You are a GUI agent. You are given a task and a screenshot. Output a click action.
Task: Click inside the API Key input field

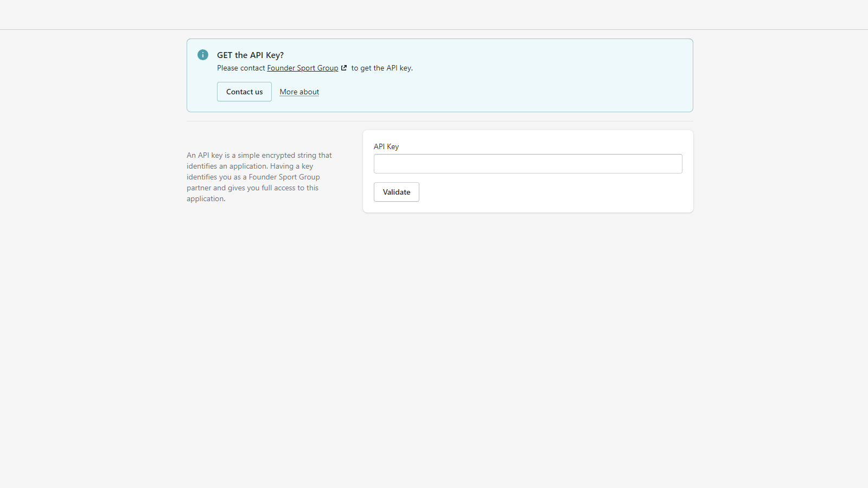[x=527, y=164]
